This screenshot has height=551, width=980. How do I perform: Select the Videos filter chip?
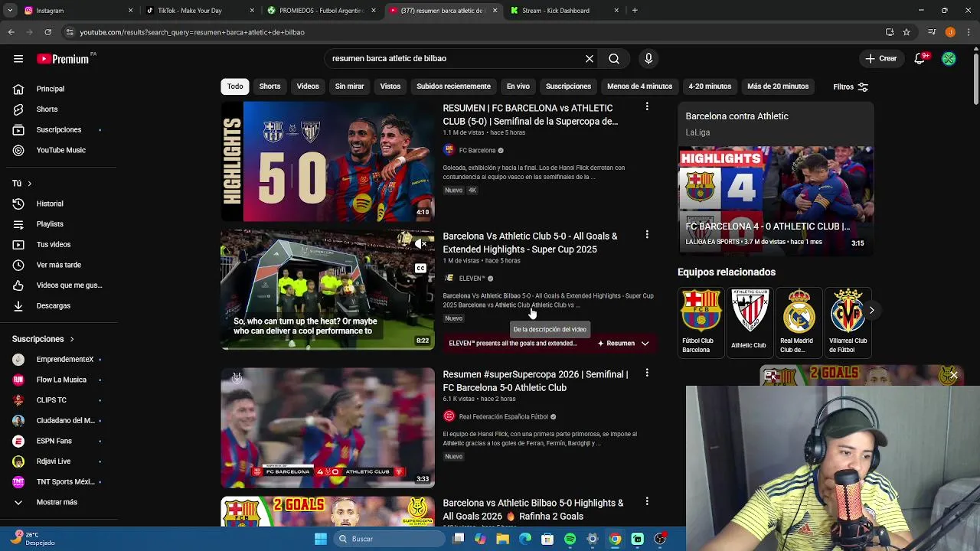[x=308, y=86]
